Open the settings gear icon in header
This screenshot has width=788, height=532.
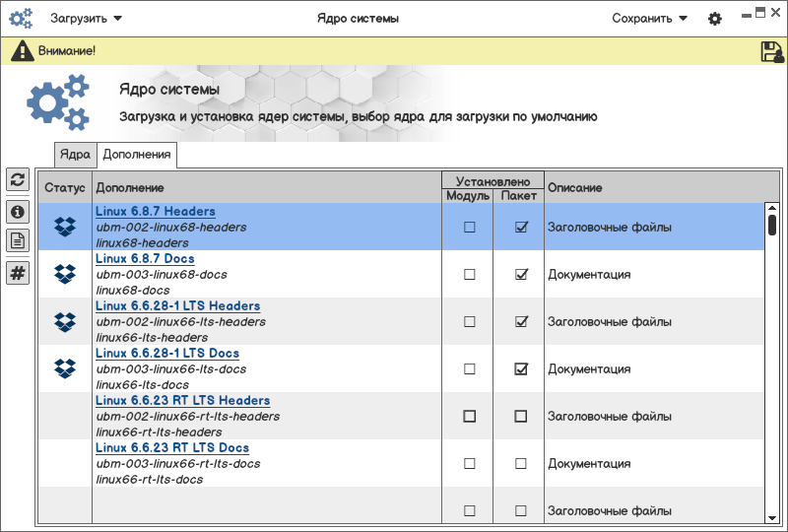tap(715, 19)
